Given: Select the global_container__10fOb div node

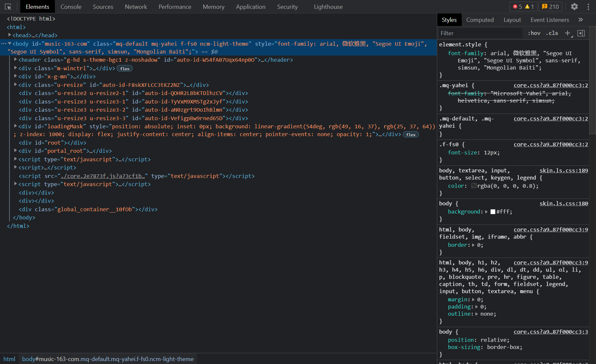Looking at the screenshot, I should (x=88, y=209).
